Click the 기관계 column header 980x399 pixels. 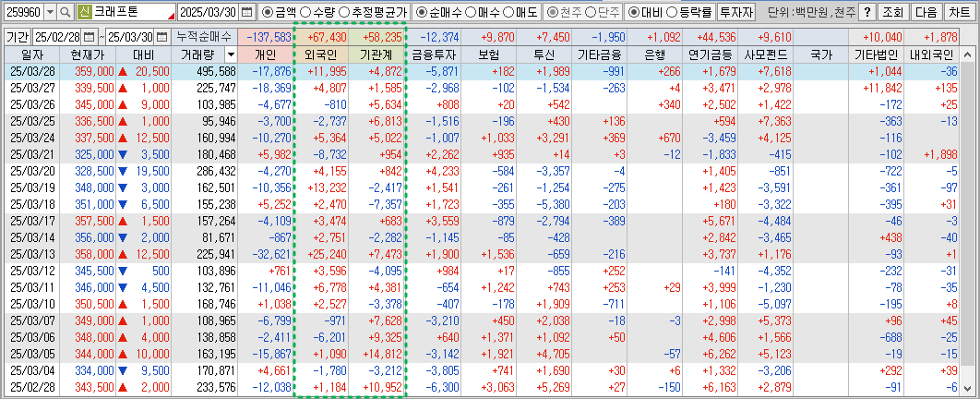tap(376, 55)
